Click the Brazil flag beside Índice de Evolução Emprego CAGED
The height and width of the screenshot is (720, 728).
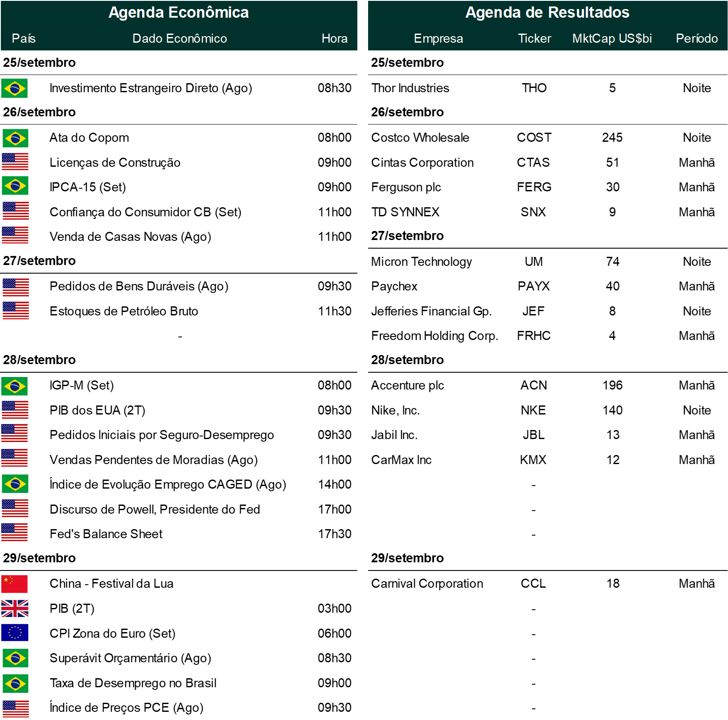(16, 484)
